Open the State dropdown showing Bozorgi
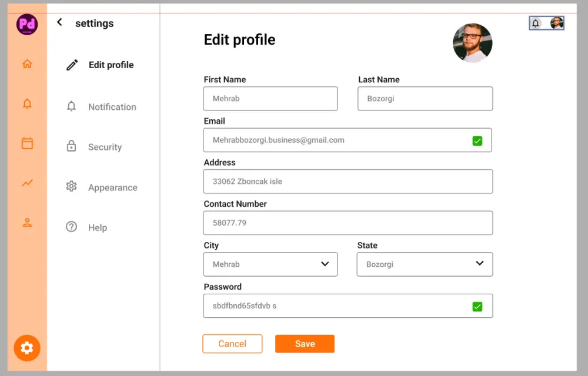Image resolution: width=588 pixels, height=376 pixels. point(425,264)
